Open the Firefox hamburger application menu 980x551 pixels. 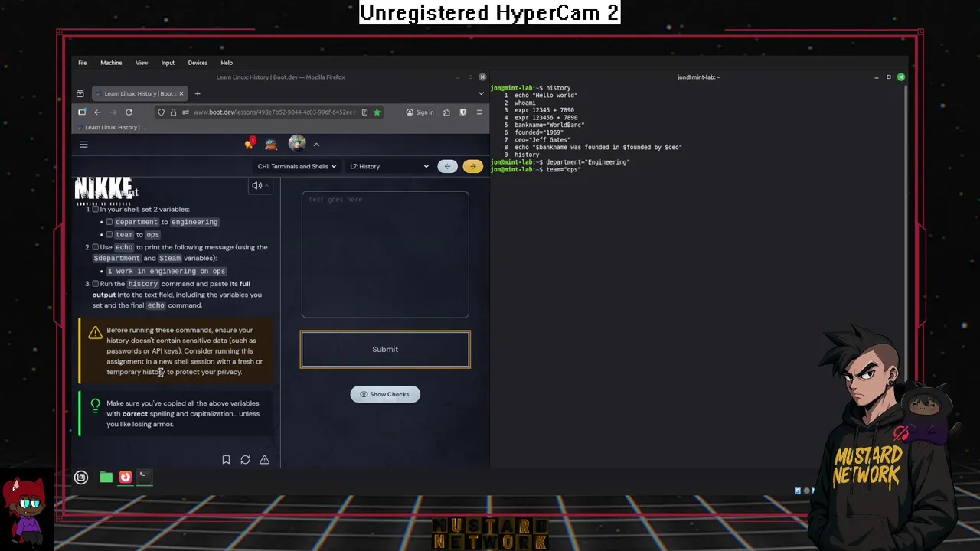479,112
